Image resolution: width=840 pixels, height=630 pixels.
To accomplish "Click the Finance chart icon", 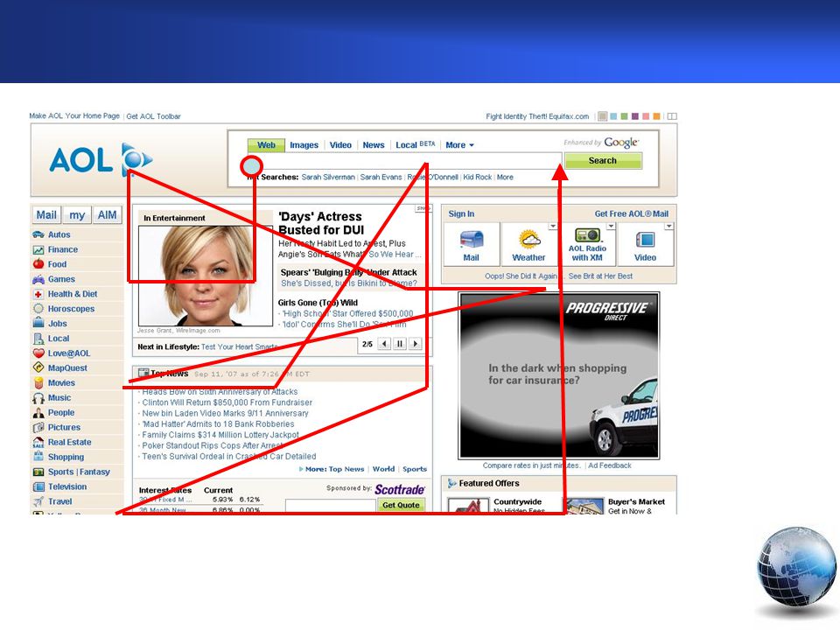I will click(38, 249).
